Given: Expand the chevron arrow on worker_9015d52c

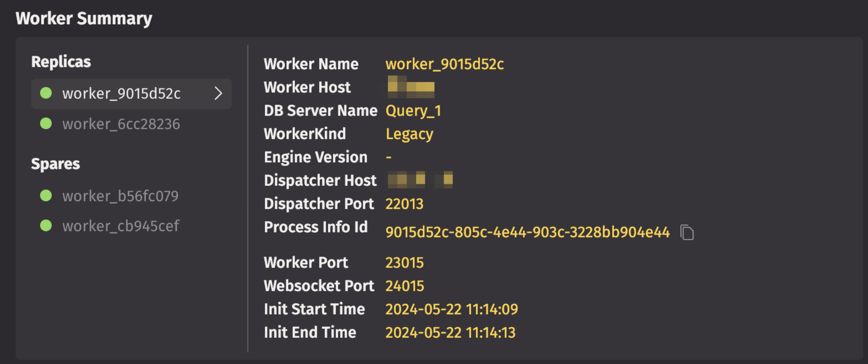Looking at the screenshot, I should click(218, 93).
